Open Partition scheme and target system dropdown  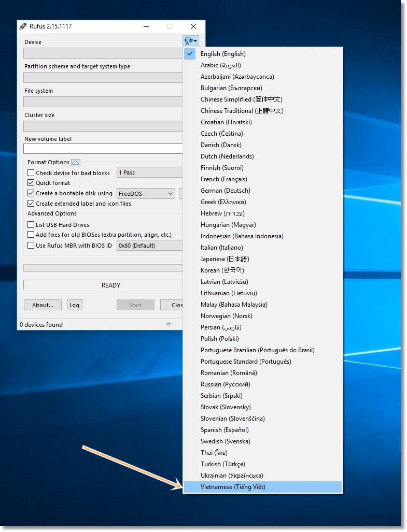tap(103, 77)
